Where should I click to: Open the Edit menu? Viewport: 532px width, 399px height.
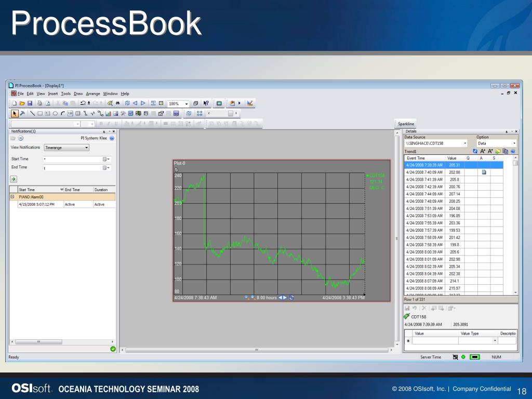click(x=30, y=94)
